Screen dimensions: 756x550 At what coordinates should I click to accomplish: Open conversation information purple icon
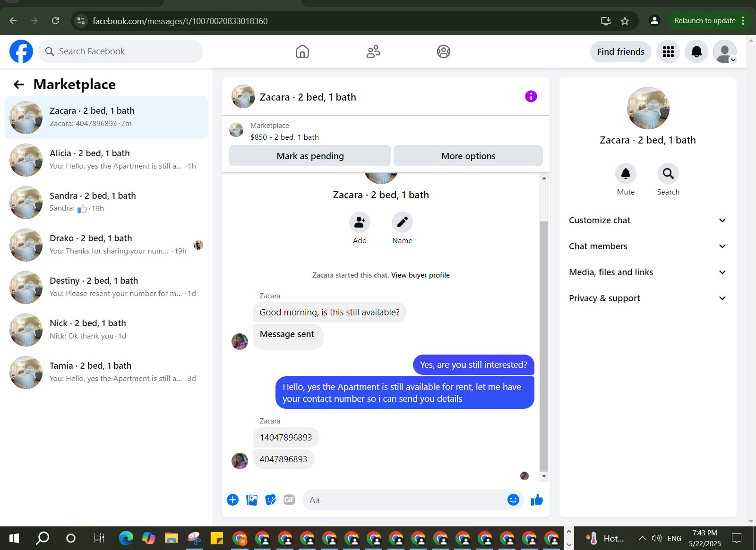(531, 96)
